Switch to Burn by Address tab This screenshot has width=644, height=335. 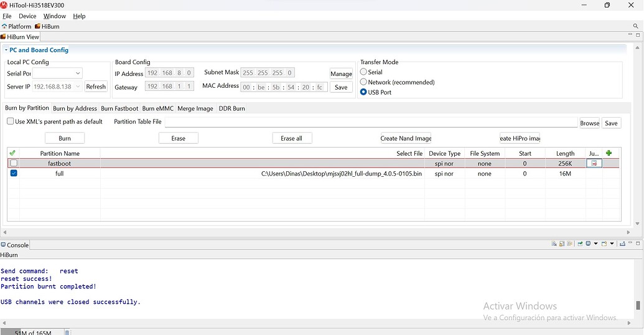click(75, 108)
